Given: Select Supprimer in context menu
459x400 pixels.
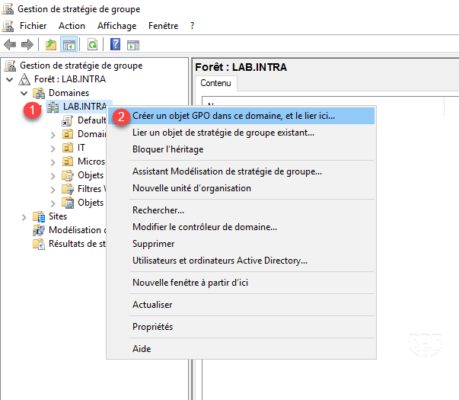Looking at the screenshot, I should tap(241, 244).
